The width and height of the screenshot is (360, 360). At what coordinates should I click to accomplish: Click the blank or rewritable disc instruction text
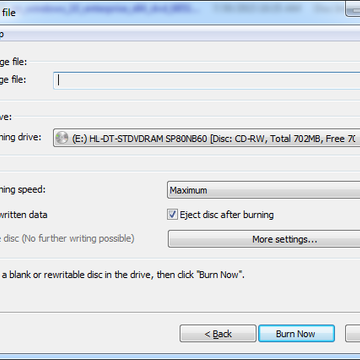(x=122, y=275)
